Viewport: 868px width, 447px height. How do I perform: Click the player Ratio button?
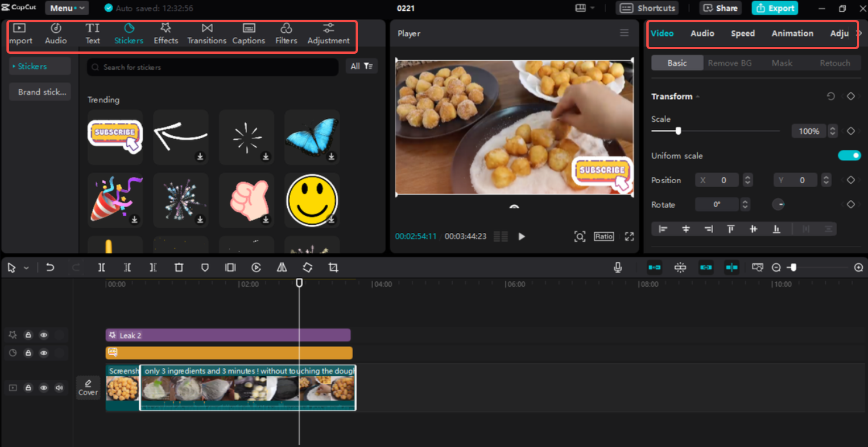[604, 236]
